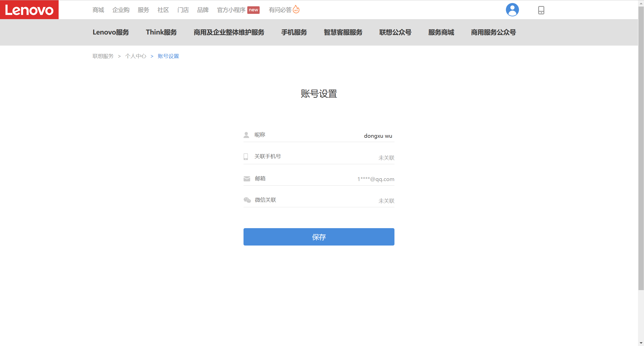
Task: Click the nickname person icon
Action: pyautogui.click(x=246, y=135)
